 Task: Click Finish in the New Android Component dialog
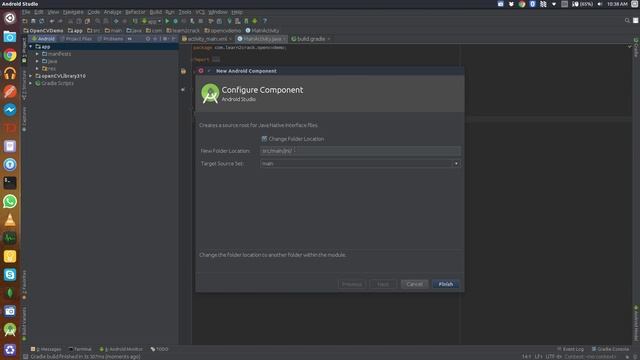point(445,284)
